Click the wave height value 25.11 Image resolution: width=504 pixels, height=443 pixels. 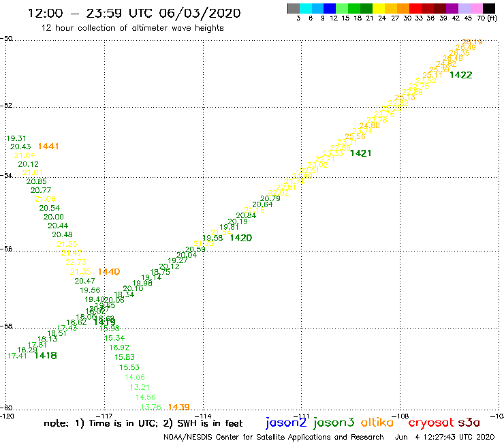(x=432, y=75)
